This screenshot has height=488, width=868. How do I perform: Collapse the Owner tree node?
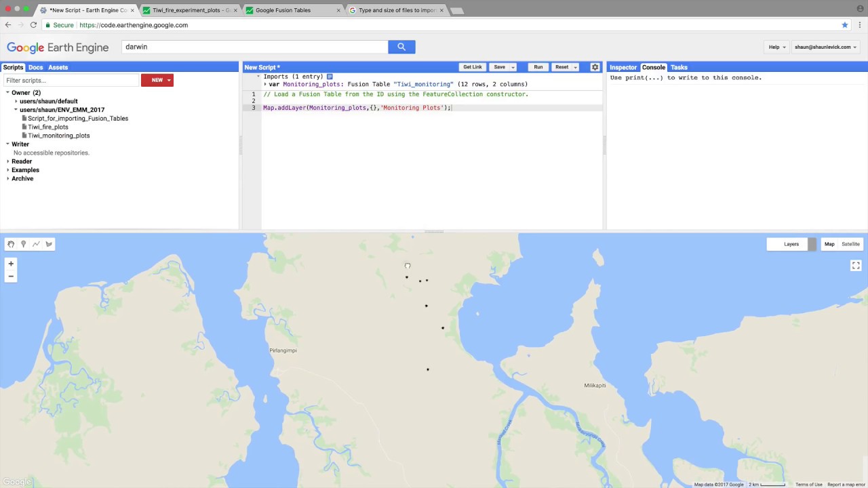(x=7, y=92)
